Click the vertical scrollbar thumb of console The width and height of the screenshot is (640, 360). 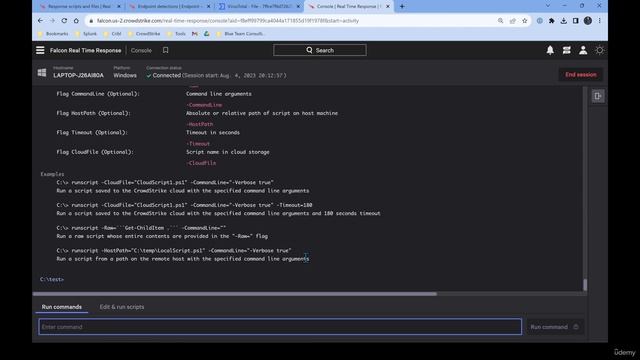(585, 284)
